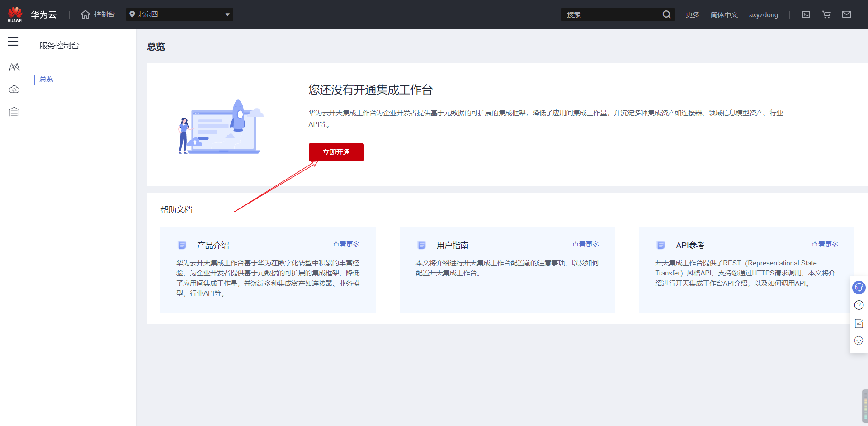Click the 用户指南 card title

(x=453, y=245)
